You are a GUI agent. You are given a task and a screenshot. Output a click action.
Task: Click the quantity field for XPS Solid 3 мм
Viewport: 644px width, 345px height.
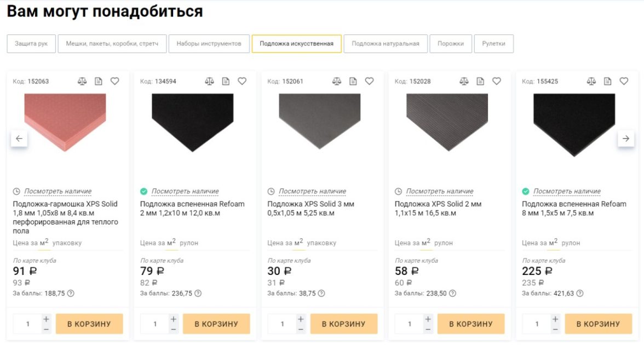coord(283,324)
